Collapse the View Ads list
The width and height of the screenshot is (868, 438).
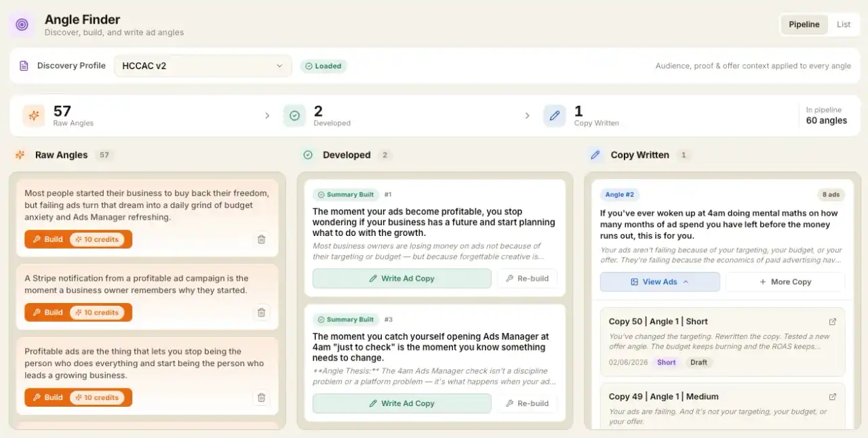click(660, 282)
